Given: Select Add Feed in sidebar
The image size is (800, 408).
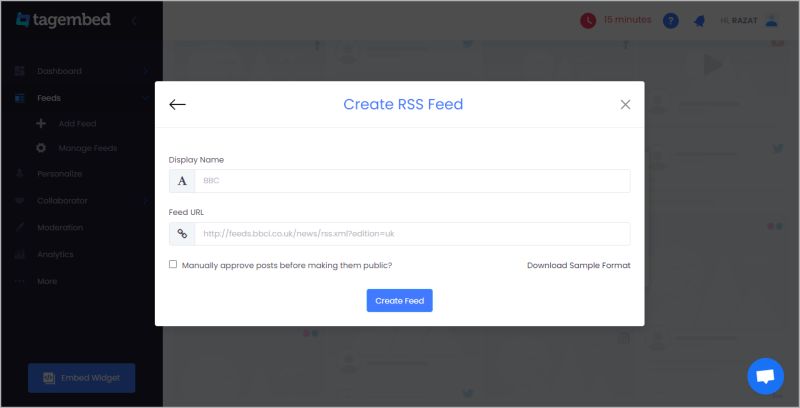Looking at the screenshot, I should point(77,123).
